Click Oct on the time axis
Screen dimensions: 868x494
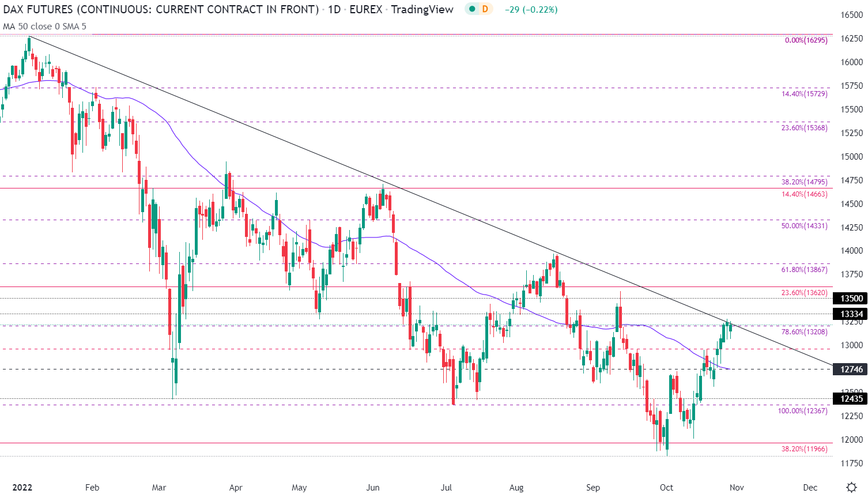[666, 488]
